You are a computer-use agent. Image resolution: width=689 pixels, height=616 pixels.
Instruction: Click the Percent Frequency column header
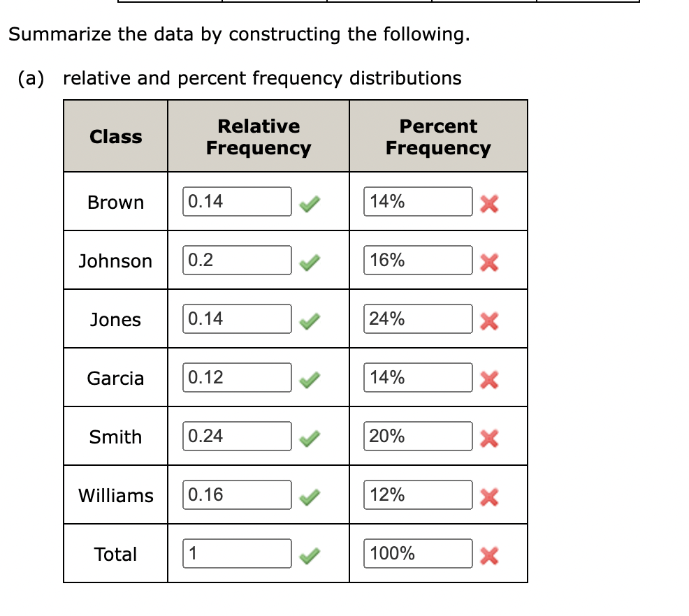438,136
